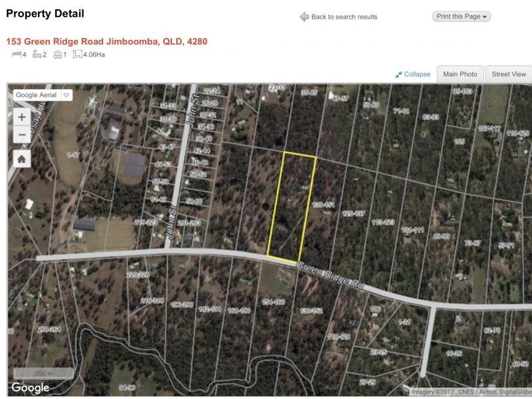
Task: Reset map with the home icon
Action: pos(22,159)
